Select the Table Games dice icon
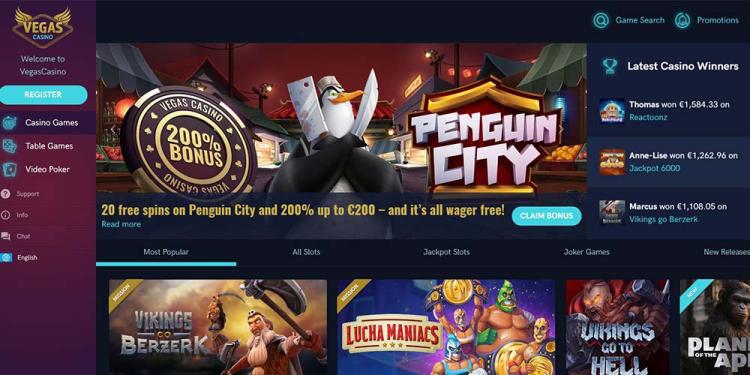 tap(9, 146)
